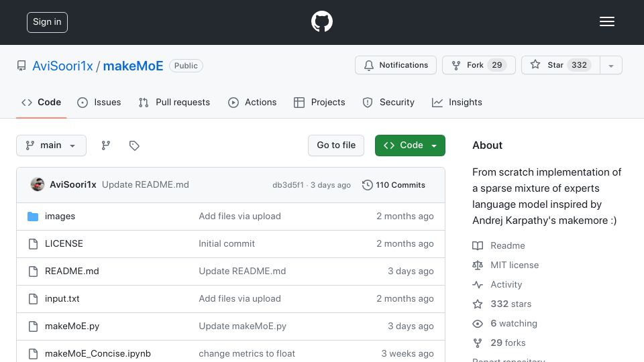
Task: Select the Code tab
Action: coord(42,102)
